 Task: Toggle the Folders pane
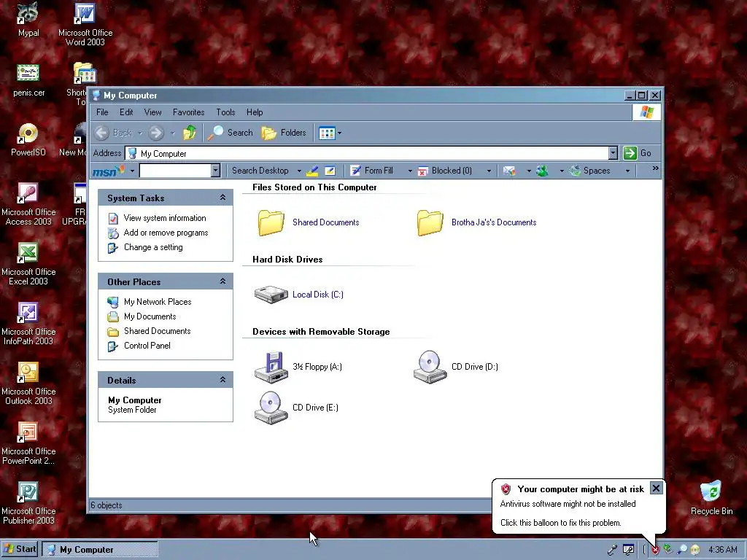tap(284, 133)
